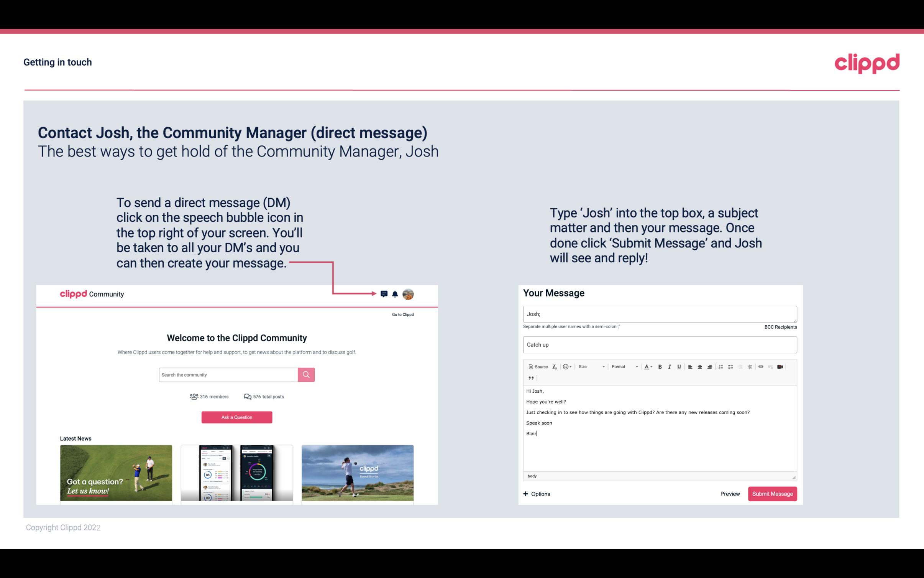
Task: Click the Go to Clippd link
Action: (402, 314)
